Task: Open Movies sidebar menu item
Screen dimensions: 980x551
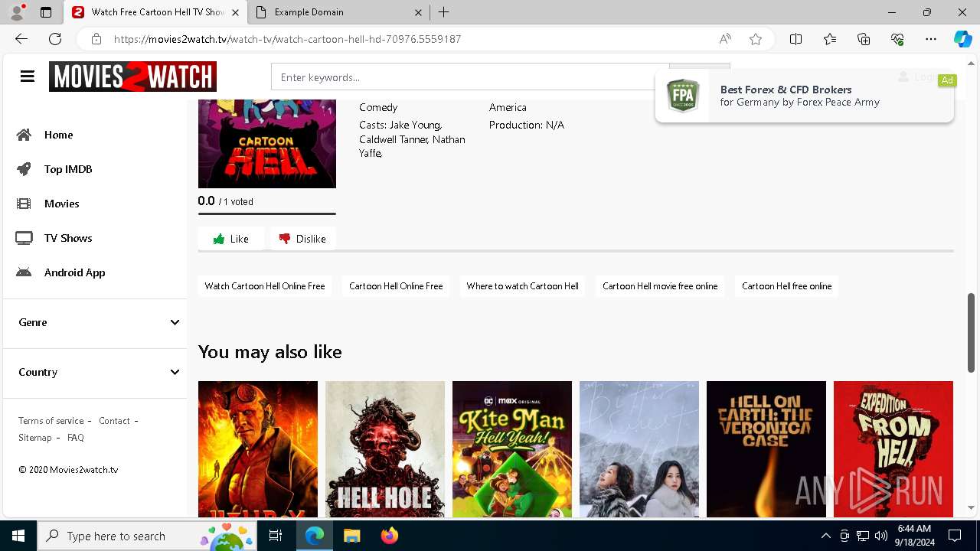Action: click(61, 204)
